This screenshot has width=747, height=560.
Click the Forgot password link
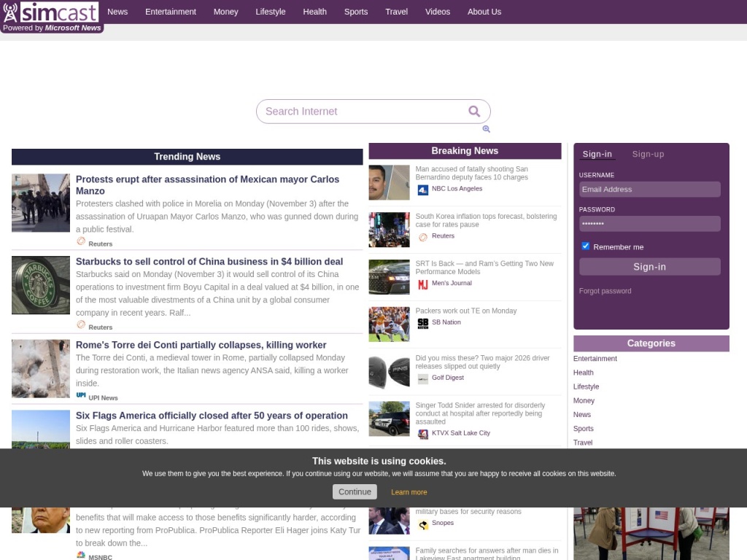pos(605,291)
